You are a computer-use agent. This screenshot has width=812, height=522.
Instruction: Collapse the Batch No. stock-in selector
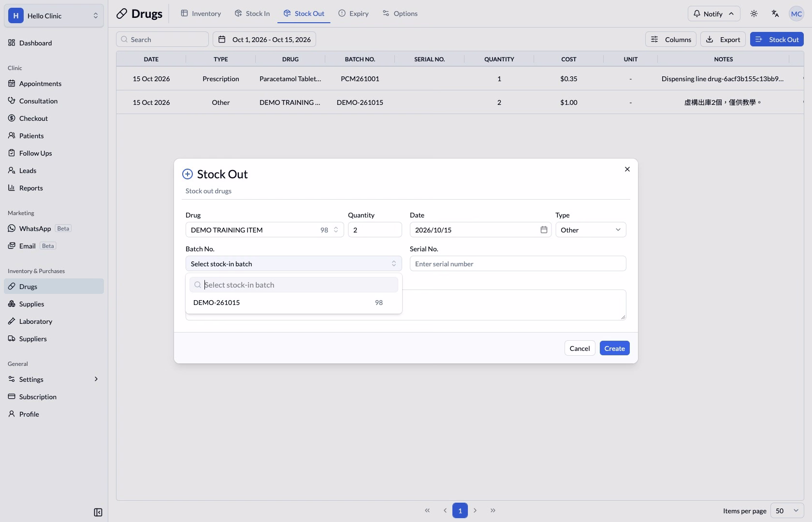tap(293, 263)
